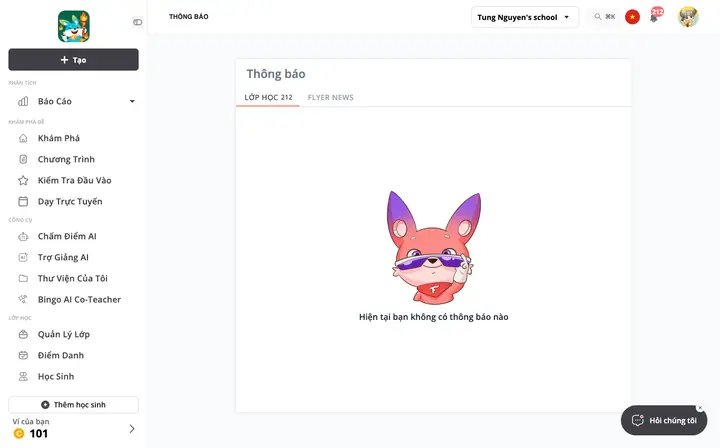
Task: Click the Khám Phá home icon
Action: 23,138
